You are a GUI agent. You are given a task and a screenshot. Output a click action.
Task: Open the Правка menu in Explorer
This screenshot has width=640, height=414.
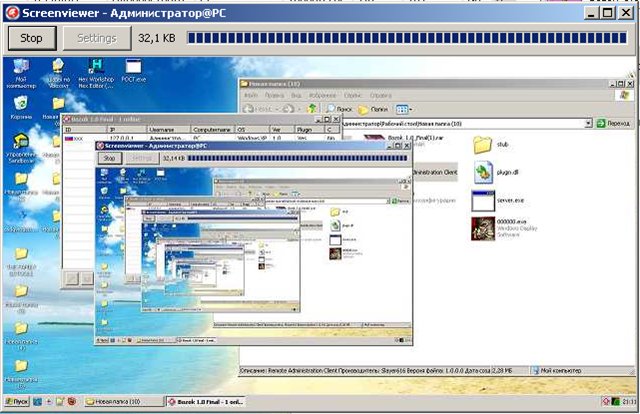(274, 96)
